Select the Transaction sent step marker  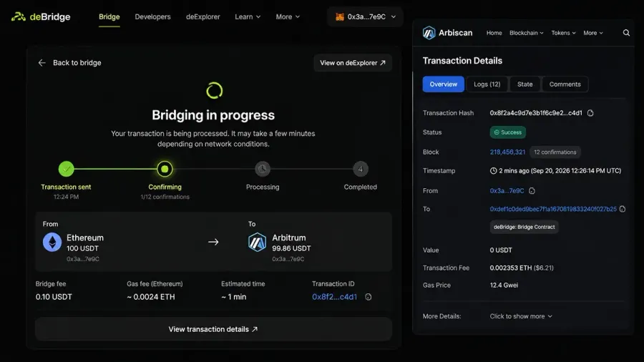coord(66,169)
